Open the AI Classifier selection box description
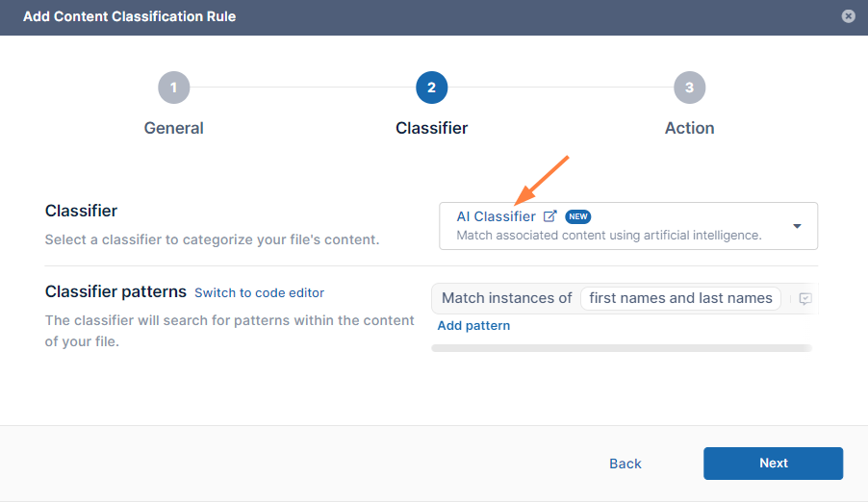This screenshot has width=868, height=502. tap(608, 235)
